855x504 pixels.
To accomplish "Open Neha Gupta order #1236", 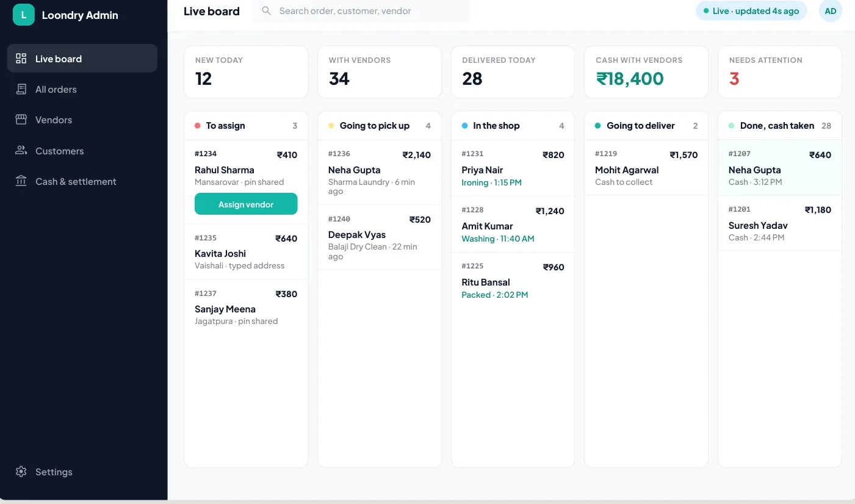I will [380, 173].
